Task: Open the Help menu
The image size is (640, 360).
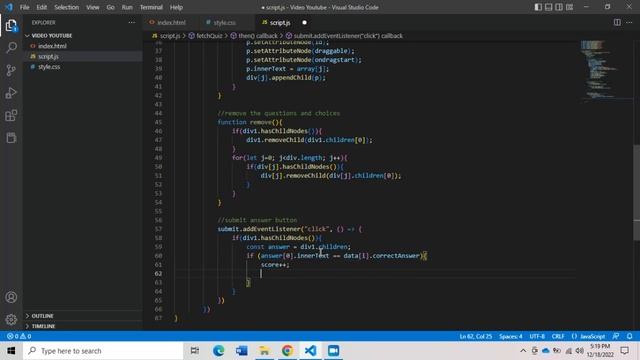Action: point(176,7)
